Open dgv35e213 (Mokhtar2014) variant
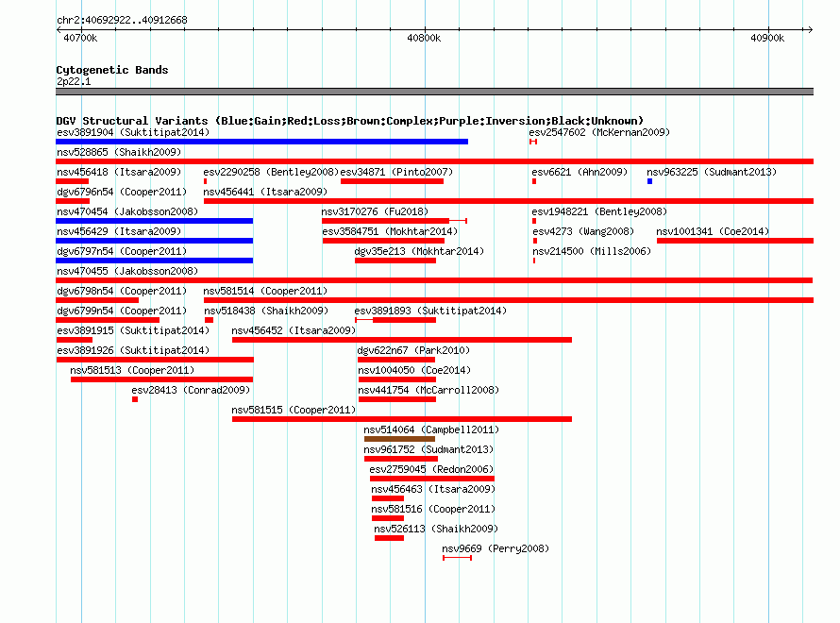The height and width of the screenshot is (623, 840). coord(419,251)
